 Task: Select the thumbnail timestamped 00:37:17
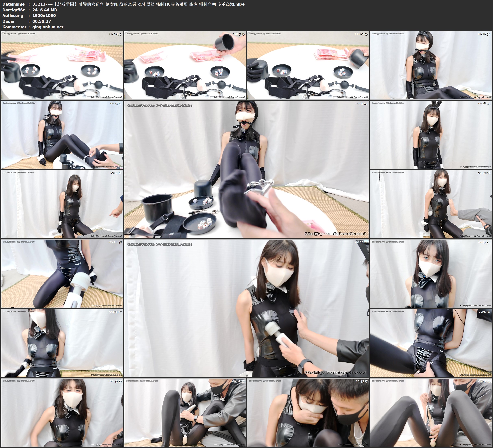click(x=431, y=343)
